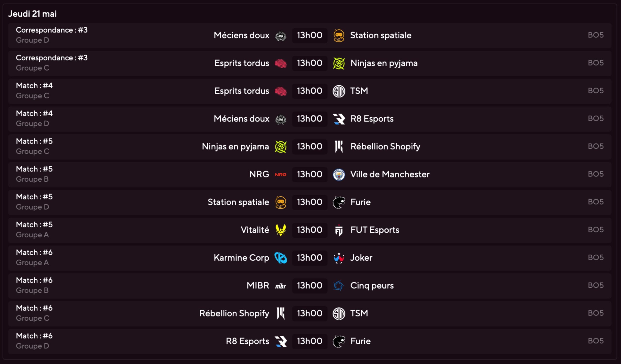621x364 pixels.
Task: Click the FUT Esports logo
Action: (339, 230)
